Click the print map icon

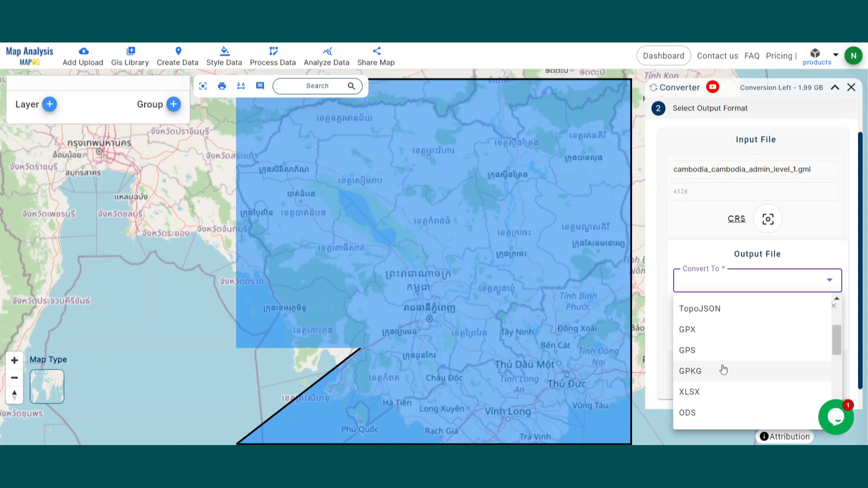pyautogui.click(x=222, y=86)
